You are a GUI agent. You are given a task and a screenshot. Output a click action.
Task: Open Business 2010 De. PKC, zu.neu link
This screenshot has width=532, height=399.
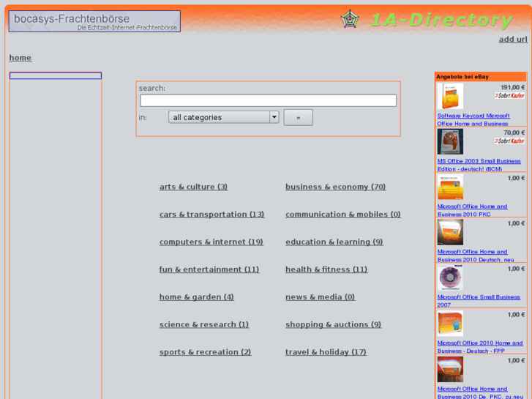pyautogui.click(x=480, y=392)
